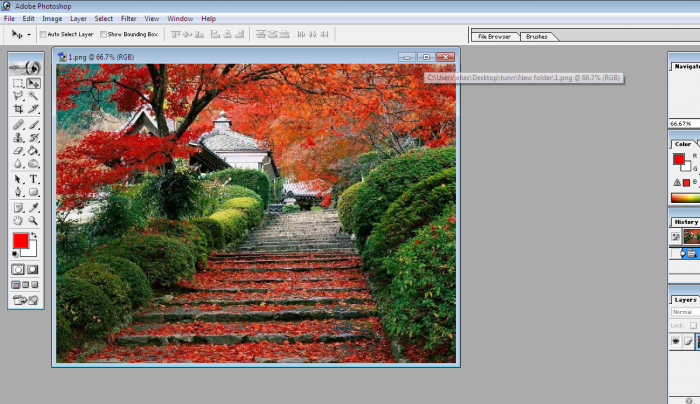Click the red foreground color swatch

pyautogui.click(x=20, y=241)
